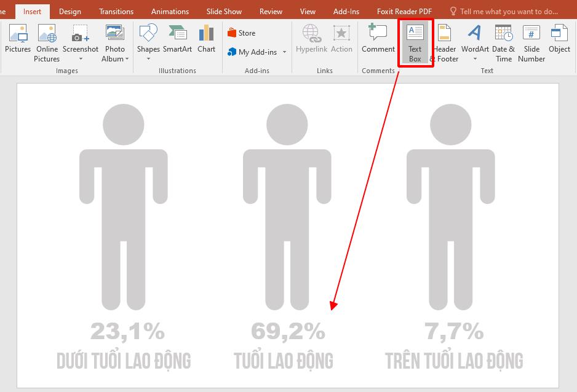The height and width of the screenshot is (392, 577).
Task: Open the Review tab
Action: 271,12
